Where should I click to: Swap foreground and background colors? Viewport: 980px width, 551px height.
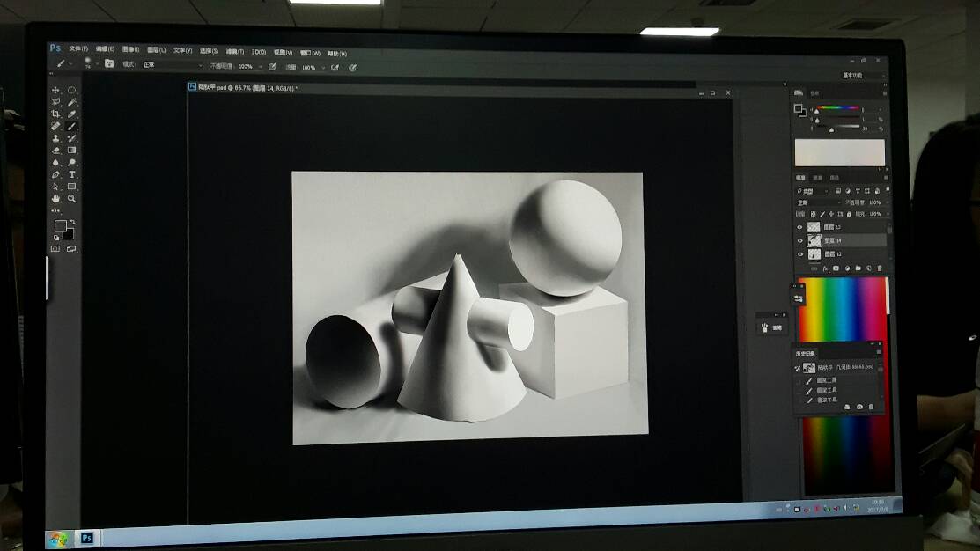72,223
